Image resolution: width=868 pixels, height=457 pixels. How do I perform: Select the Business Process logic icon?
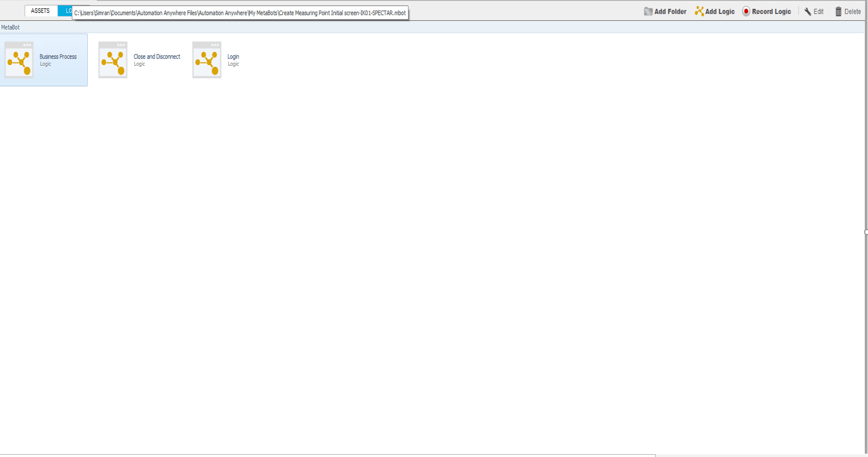19,60
